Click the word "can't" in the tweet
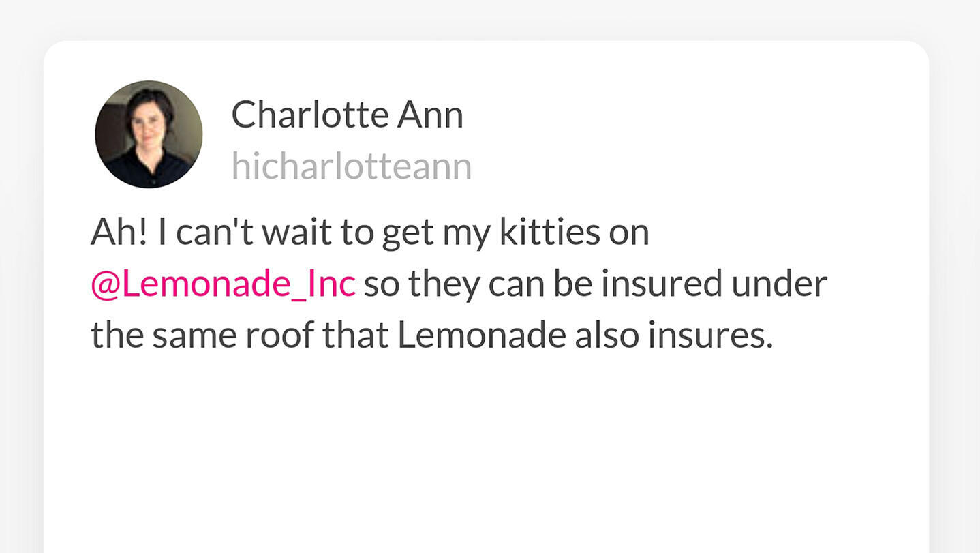The height and width of the screenshot is (553, 980). coord(215,233)
